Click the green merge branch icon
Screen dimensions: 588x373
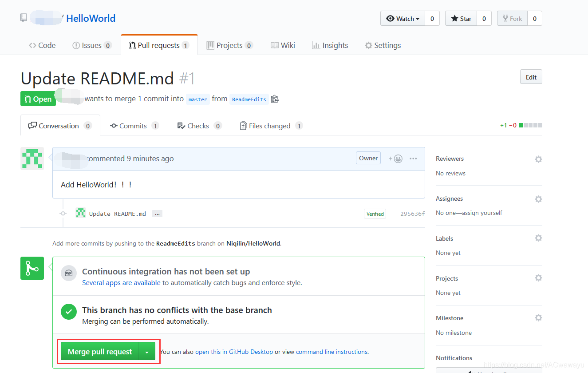tap(32, 268)
